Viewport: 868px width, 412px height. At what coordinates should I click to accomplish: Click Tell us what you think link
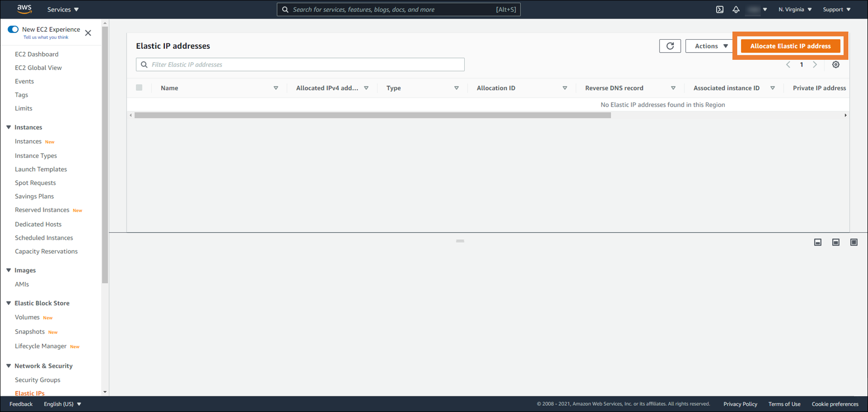46,37
